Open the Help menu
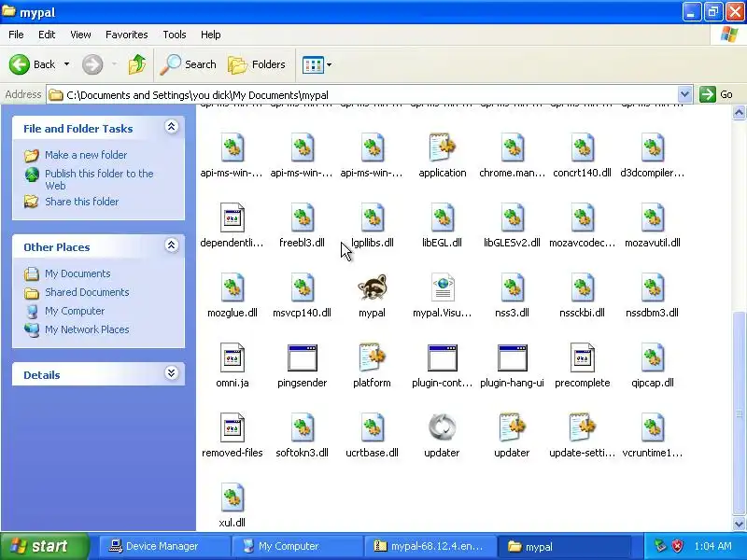The height and width of the screenshot is (560, 747). click(211, 35)
